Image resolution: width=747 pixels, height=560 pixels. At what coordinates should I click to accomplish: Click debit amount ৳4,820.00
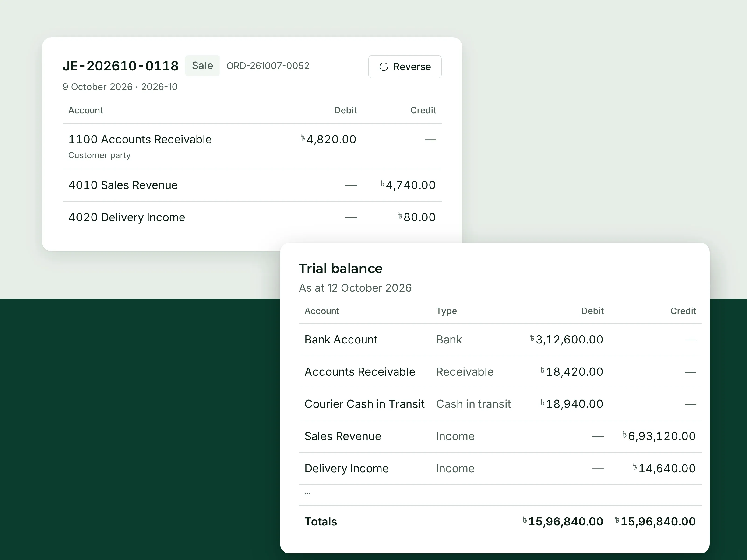328,139
